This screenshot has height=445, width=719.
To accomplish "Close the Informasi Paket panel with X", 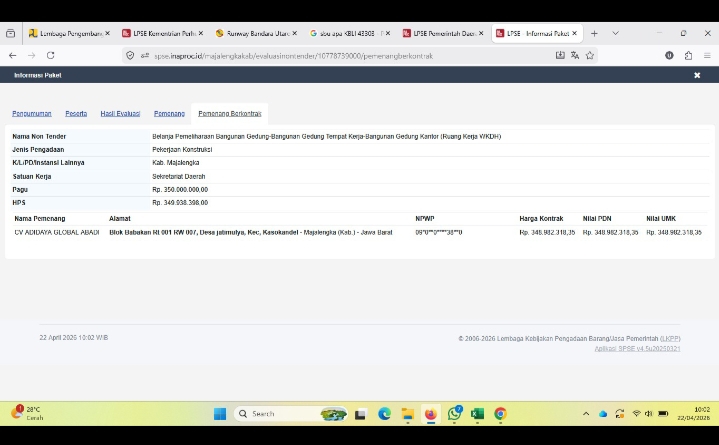I will pos(697,75).
